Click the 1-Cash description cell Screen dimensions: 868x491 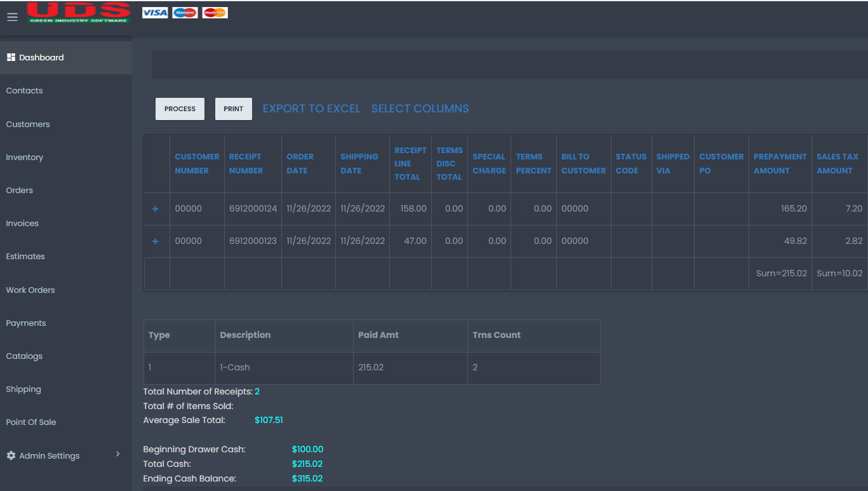284,368
